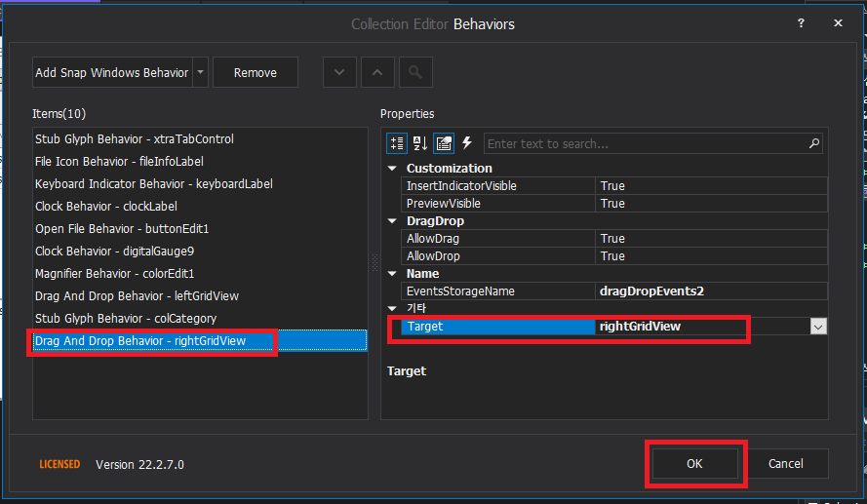The height and width of the screenshot is (504, 867).
Task: Select Clock Behavior - clockLabel
Action: 200,206
